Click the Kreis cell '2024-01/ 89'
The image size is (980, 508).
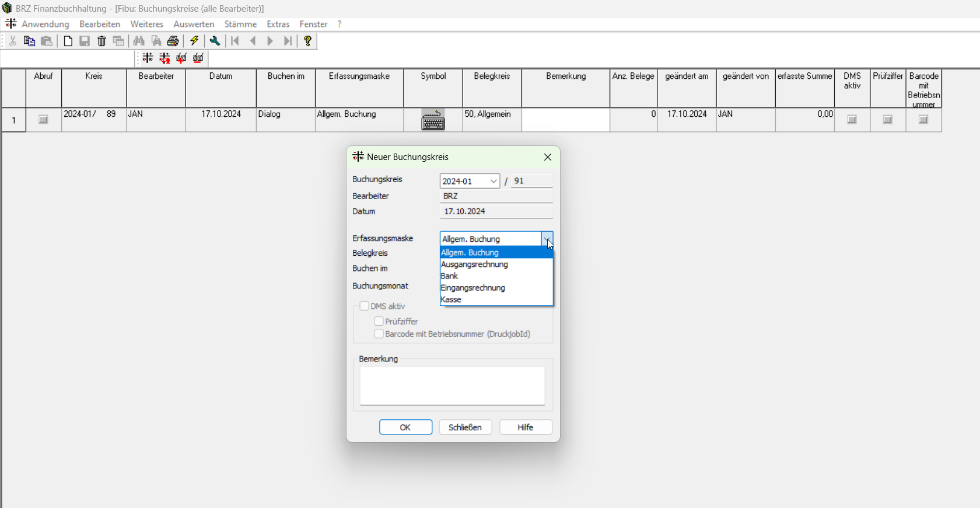pyautogui.click(x=94, y=120)
